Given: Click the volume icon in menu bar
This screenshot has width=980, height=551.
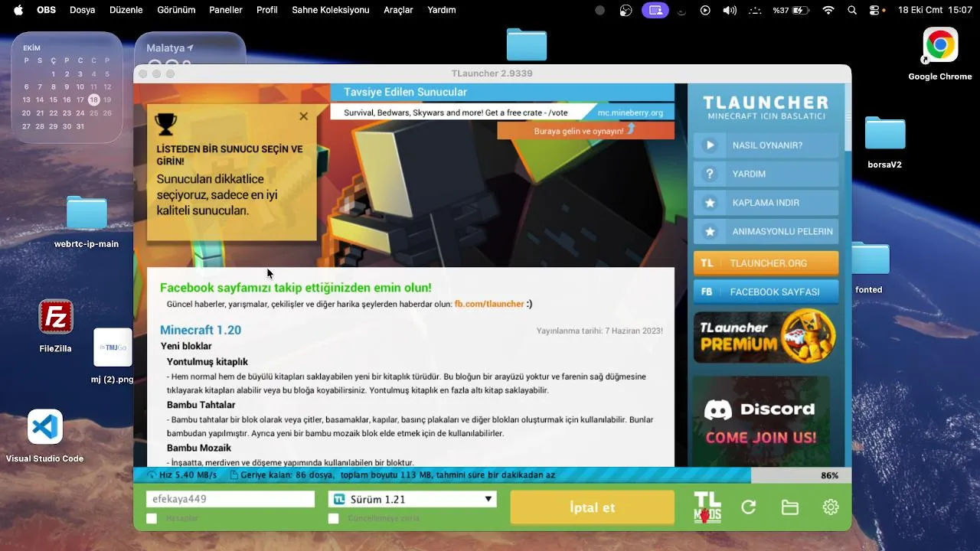Looking at the screenshot, I should point(730,10).
